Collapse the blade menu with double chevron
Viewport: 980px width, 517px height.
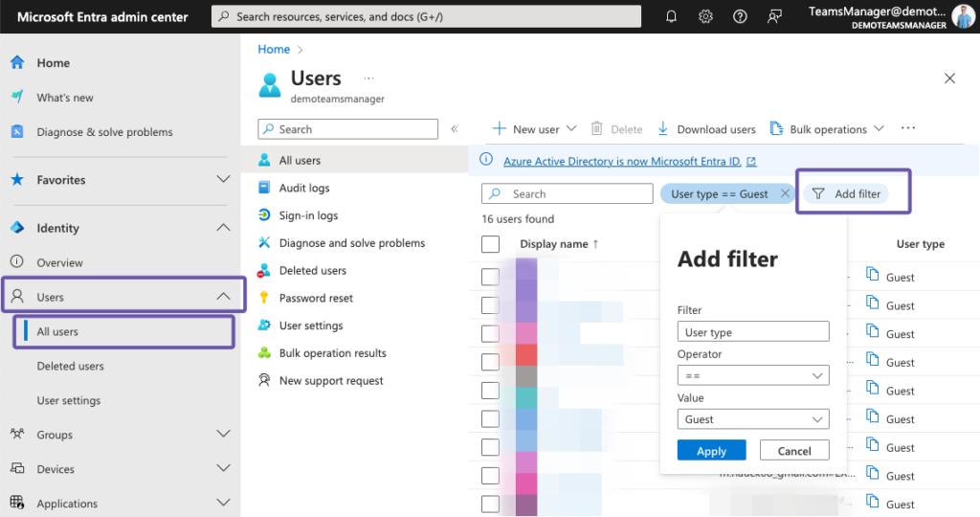(455, 129)
